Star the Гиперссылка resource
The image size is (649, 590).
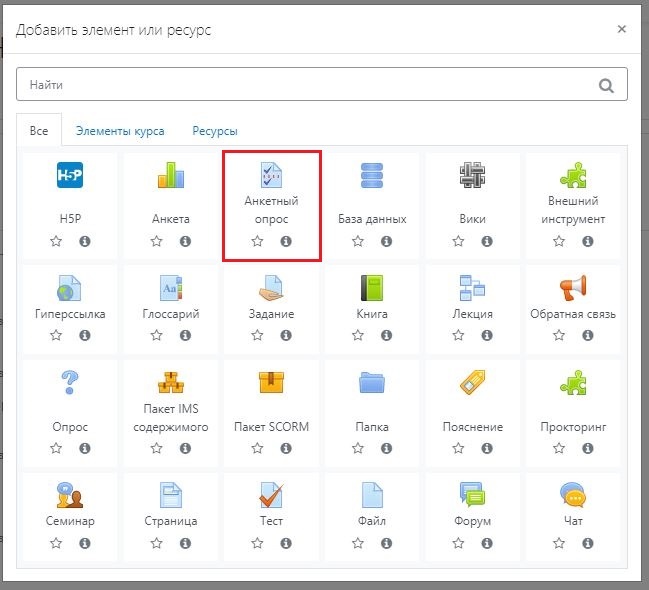pyautogui.click(x=56, y=335)
